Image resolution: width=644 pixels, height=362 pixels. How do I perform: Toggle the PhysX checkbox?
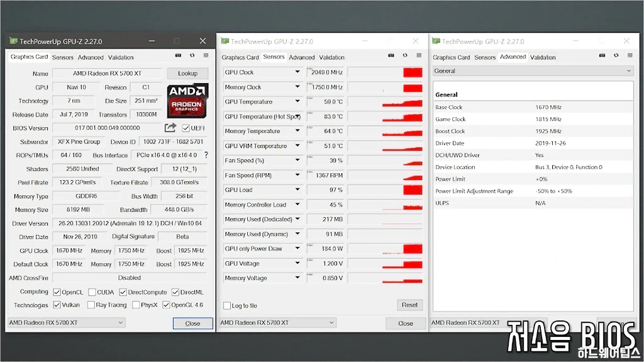[x=136, y=305]
